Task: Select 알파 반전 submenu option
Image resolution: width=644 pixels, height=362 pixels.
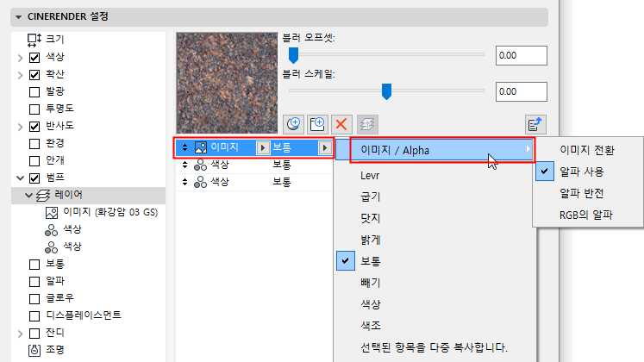Action: click(x=582, y=193)
